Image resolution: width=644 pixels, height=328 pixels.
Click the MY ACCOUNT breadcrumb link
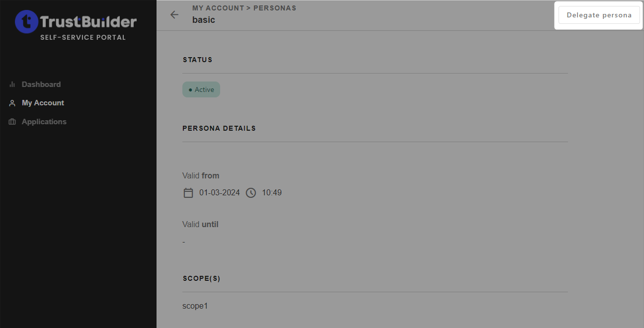click(x=218, y=8)
